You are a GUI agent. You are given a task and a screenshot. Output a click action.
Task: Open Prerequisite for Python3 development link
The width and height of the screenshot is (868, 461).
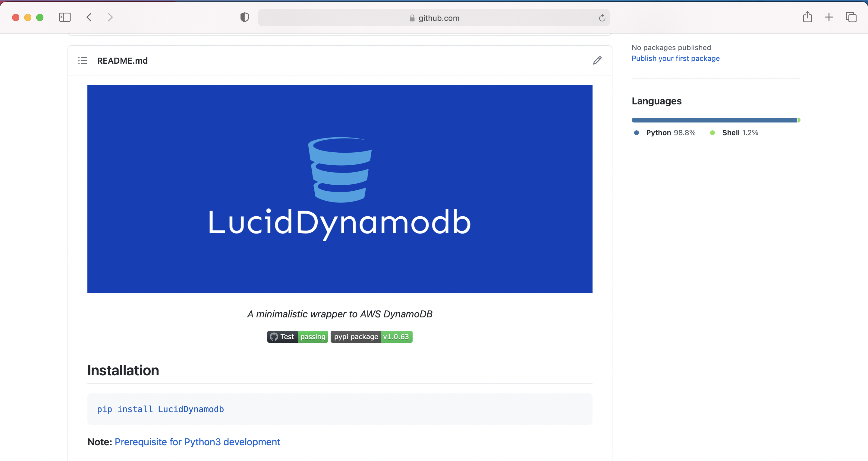coord(197,442)
